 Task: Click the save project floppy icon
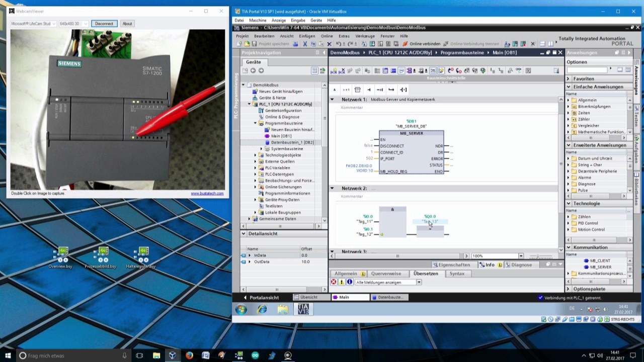tap(254, 44)
